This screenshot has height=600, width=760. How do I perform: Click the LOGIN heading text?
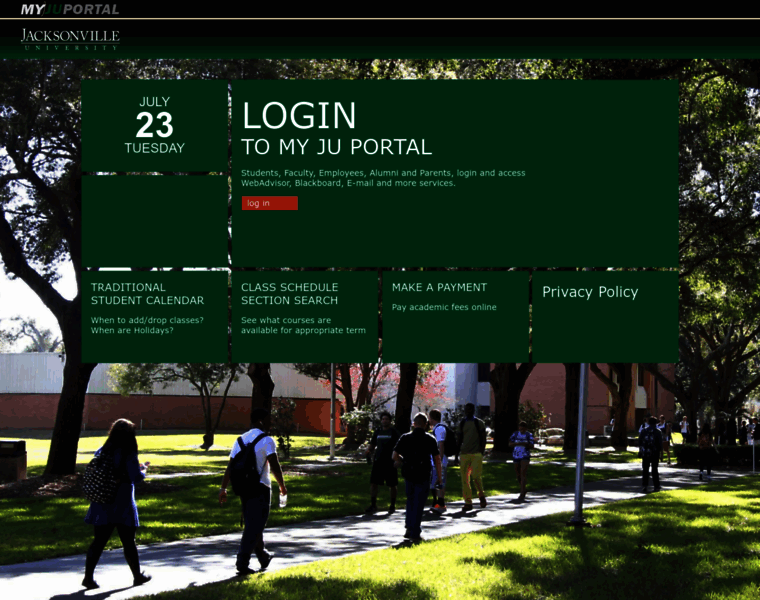pyautogui.click(x=299, y=115)
